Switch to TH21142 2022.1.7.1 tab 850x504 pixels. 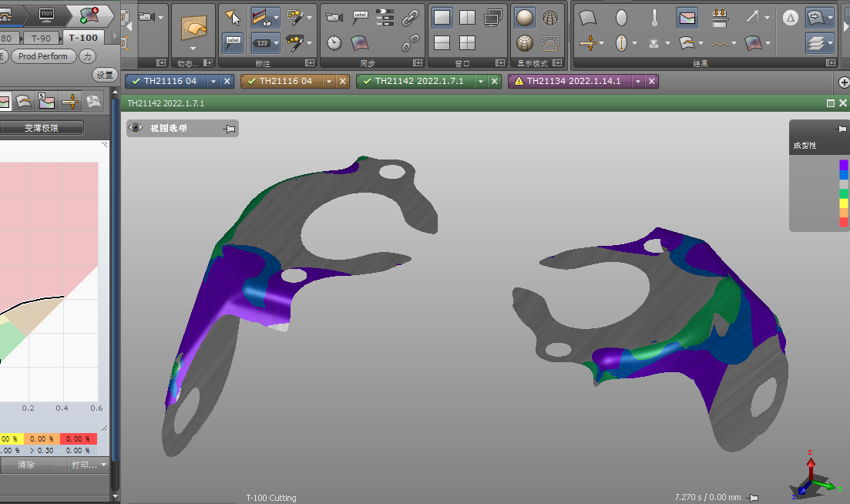pyautogui.click(x=419, y=81)
